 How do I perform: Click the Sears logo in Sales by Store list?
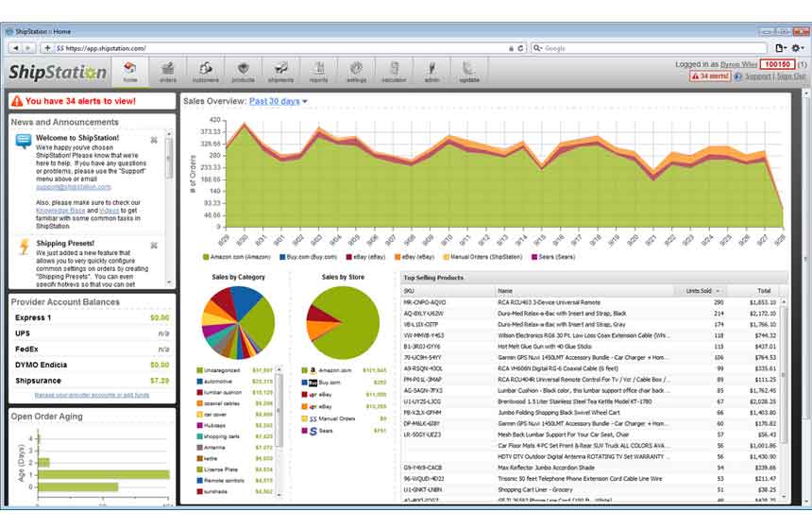click(x=313, y=431)
